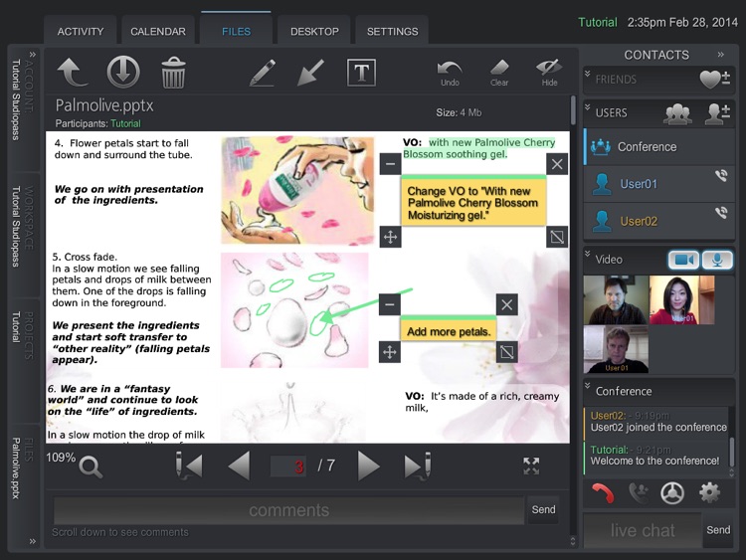This screenshot has height=560, width=746.
Task: Open ACCOUNT Tutorial Studiopass sidebar section
Action: [x=22, y=108]
